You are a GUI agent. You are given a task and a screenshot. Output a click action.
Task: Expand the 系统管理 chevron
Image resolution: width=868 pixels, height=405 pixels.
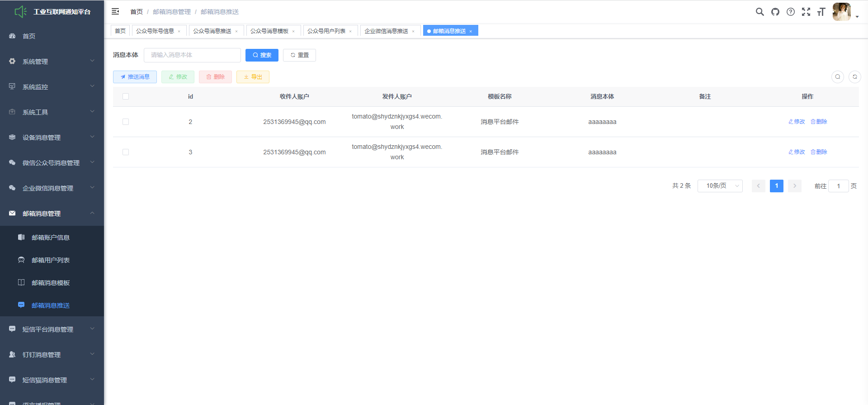[92, 61]
